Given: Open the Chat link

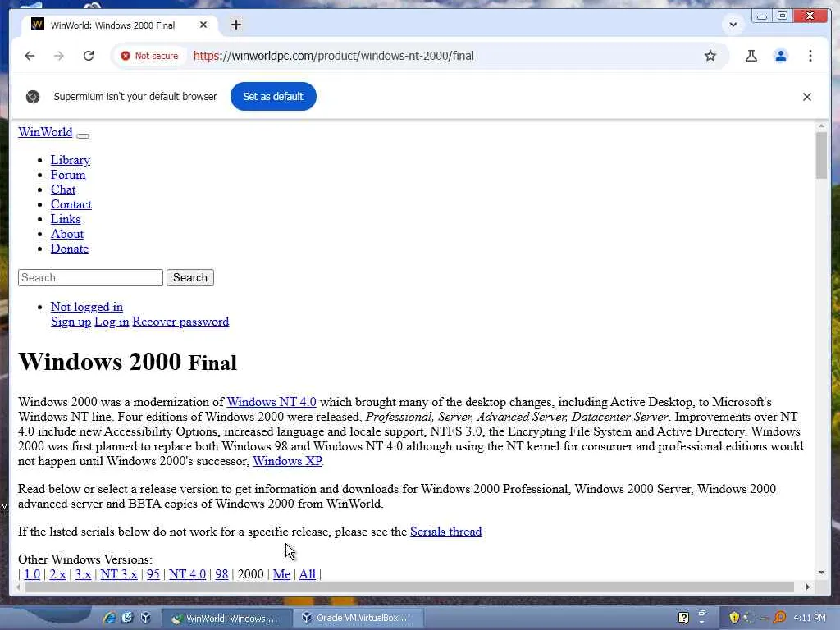Looking at the screenshot, I should pyautogui.click(x=63, y=189).
